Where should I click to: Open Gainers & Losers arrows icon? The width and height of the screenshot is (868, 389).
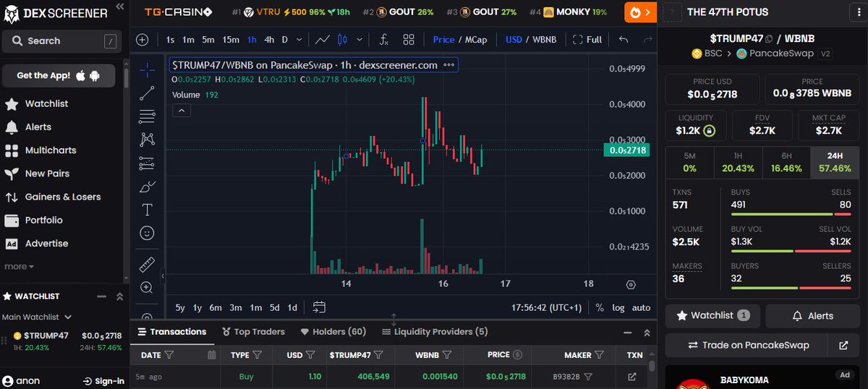[x=12, y=197]
